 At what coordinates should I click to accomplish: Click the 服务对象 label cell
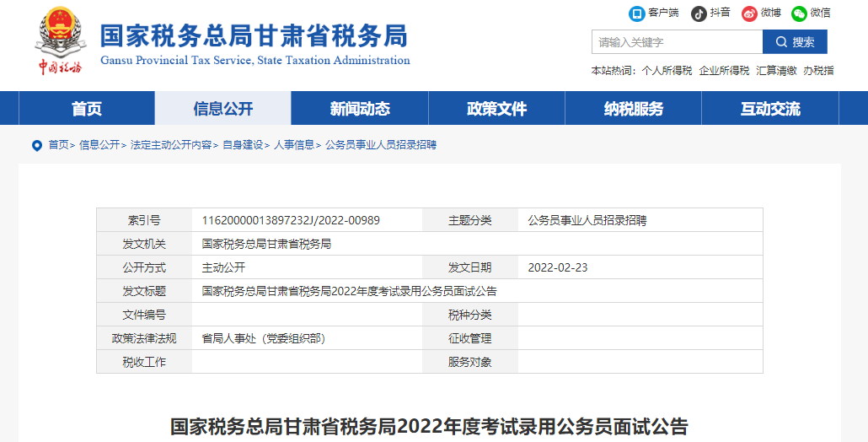click(470, 362)
